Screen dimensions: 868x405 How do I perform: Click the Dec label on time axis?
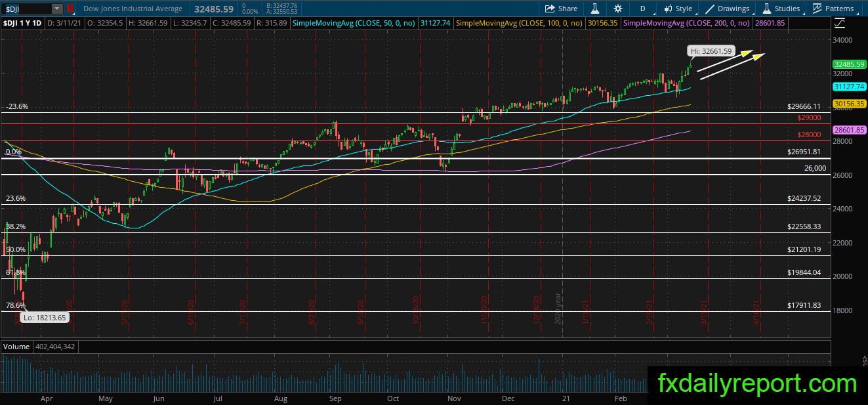point(508,398)
